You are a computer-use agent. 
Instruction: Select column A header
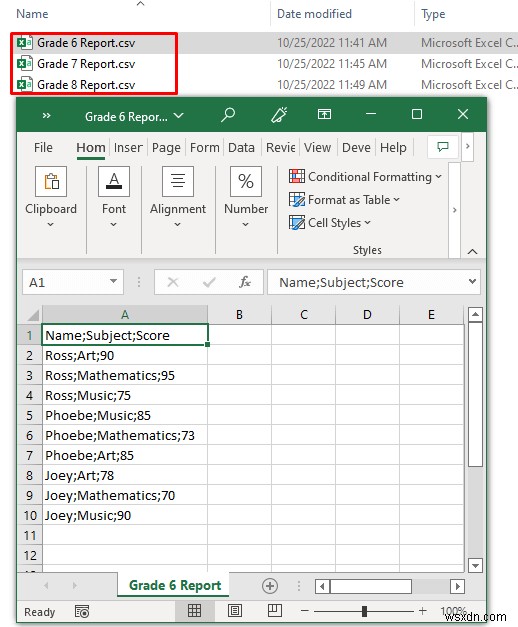click(x=125, y=315)
